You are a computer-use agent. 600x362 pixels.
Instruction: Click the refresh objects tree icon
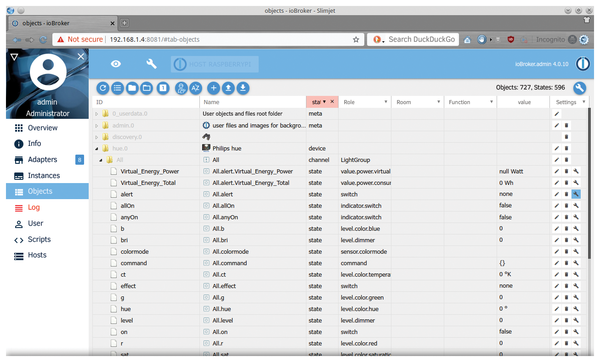(x=103, y=88)
